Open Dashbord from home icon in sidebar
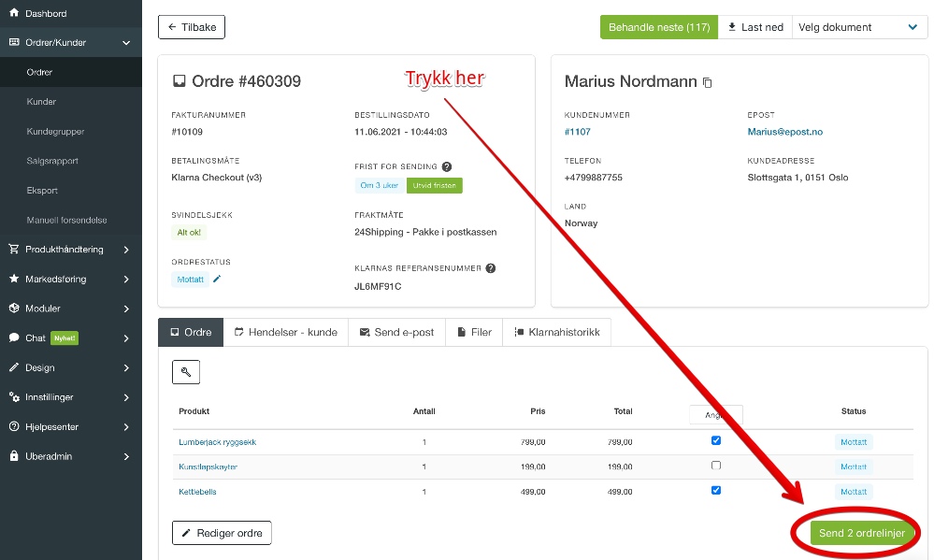 click(14, 12)
